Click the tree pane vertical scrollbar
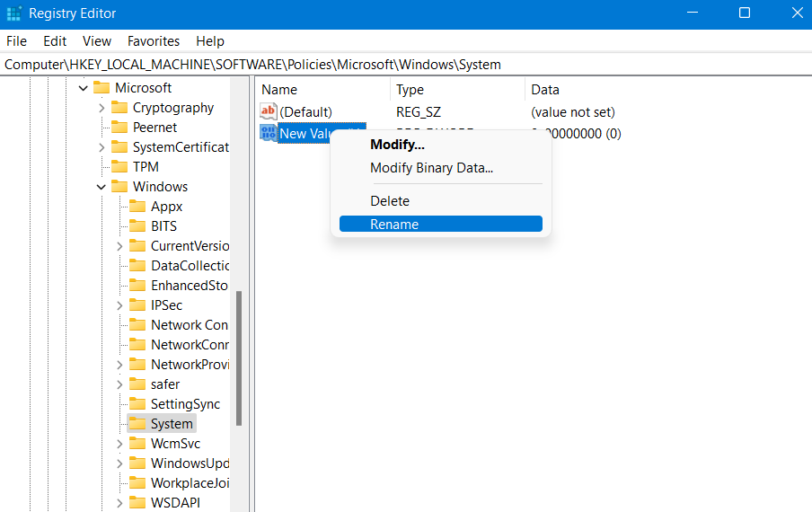Screen dimensions: 812x512 point(239,358)
